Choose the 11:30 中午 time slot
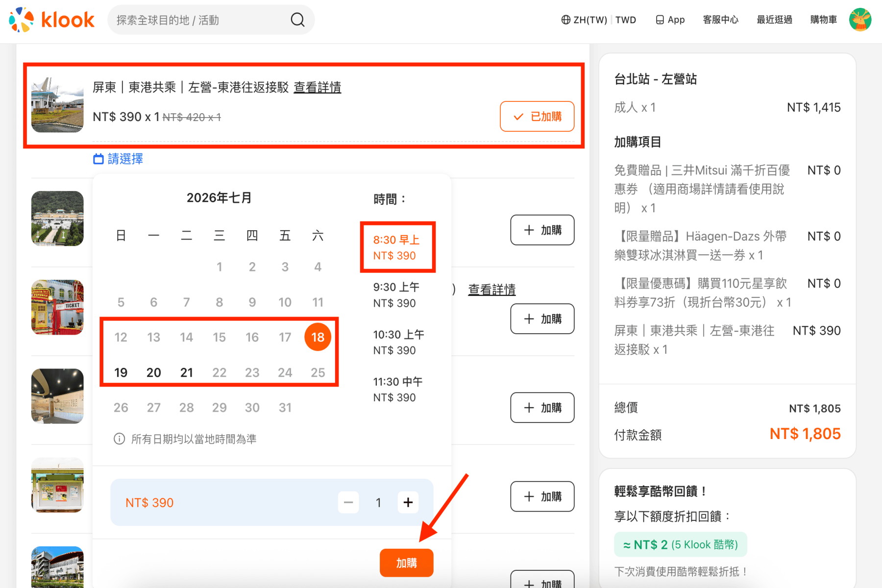Viewport: 882px width, 588px height. point(397,390)
